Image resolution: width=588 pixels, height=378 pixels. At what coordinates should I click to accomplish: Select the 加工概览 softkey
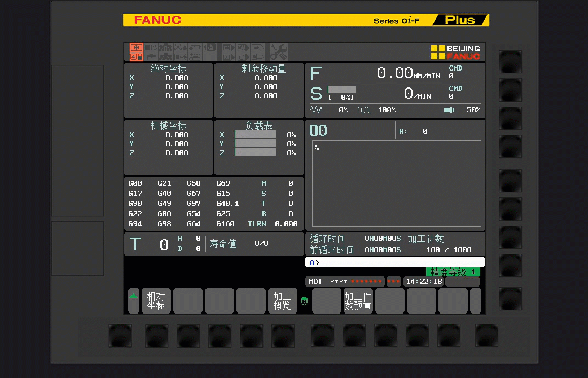[282, 301]
